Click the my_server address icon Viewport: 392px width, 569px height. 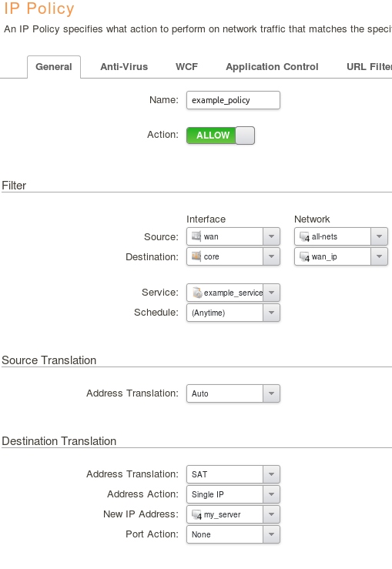(x=196, y=514)
